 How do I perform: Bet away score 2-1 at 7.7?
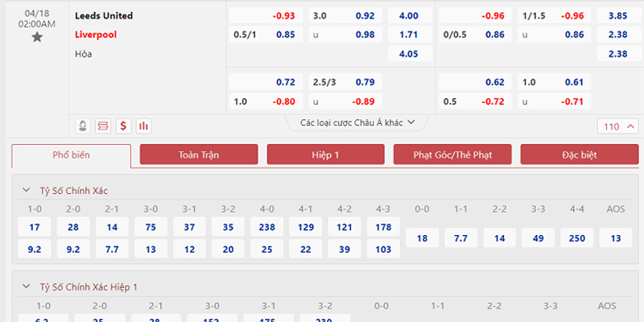[112, 249]
